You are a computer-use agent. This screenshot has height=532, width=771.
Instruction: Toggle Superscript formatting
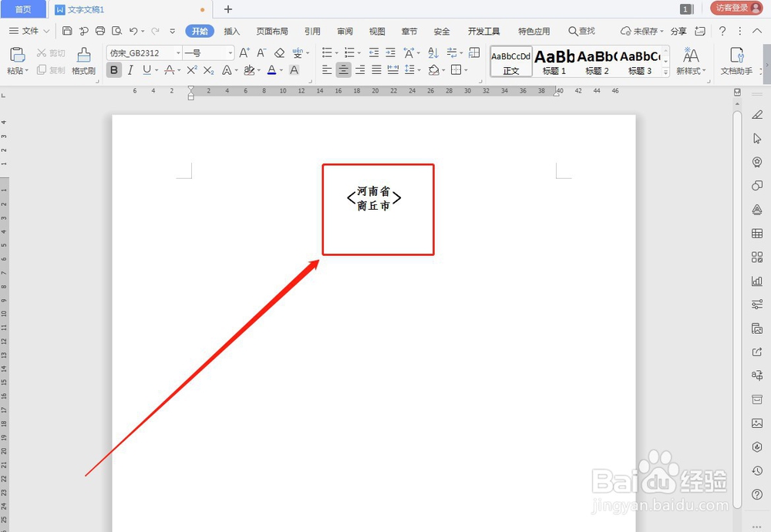point(192,70)
